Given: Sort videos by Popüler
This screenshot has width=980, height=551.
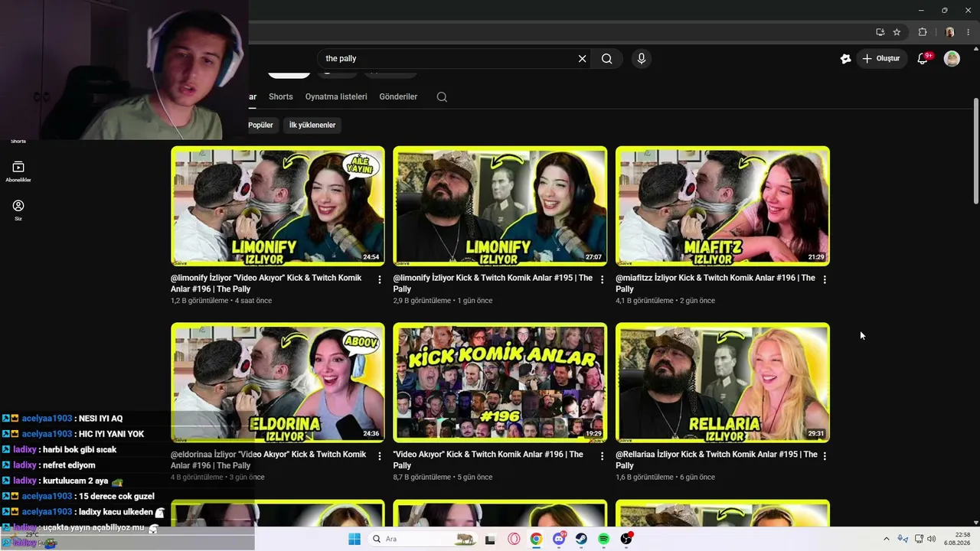Looking at the screenshot, I should coord(260,125).
